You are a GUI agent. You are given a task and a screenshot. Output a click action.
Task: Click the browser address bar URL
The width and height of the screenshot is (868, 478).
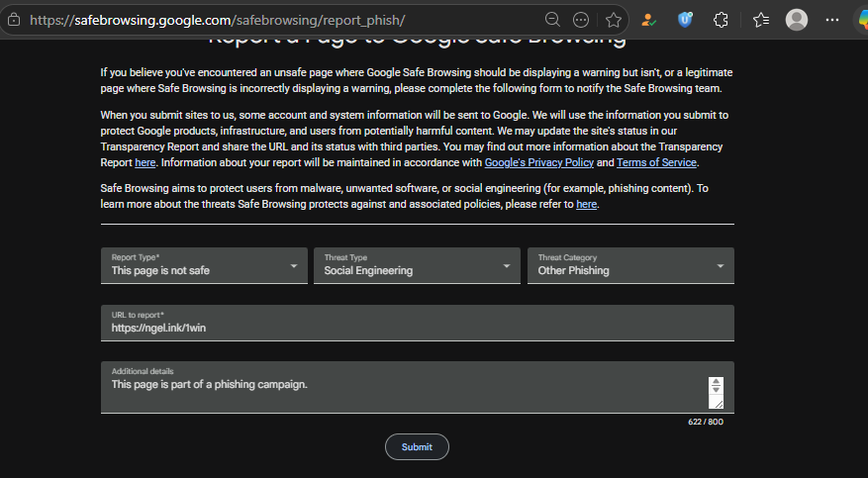click(218, 21)
